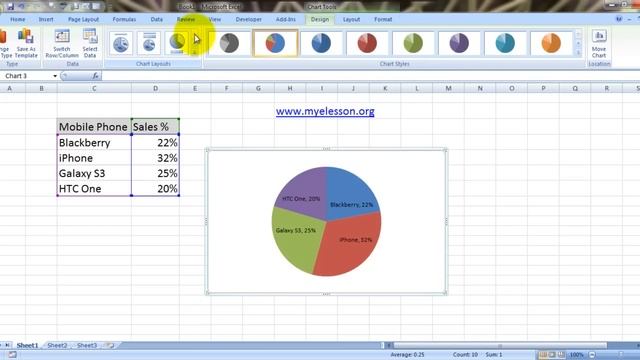This screenshot has width=640, height=360.
Task: Click the 100% zoom level
Action: point(576,355)
